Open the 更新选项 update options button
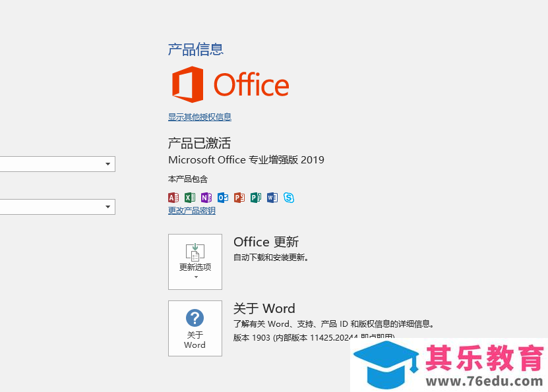This screenshot has width=548, height=392. pyautogui.click(x=195, y=262)
